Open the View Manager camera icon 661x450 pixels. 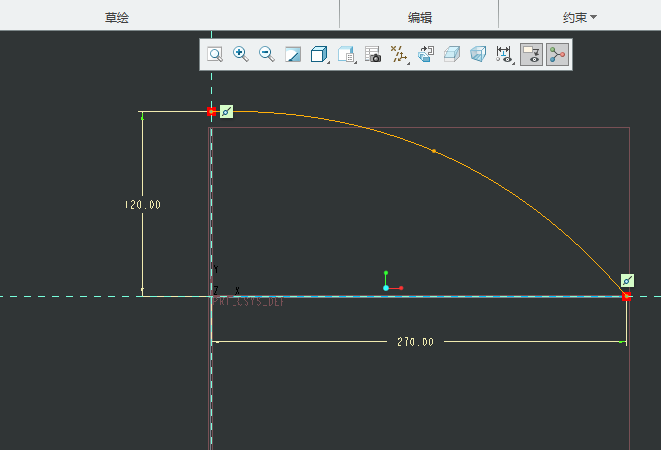point(373,54)
